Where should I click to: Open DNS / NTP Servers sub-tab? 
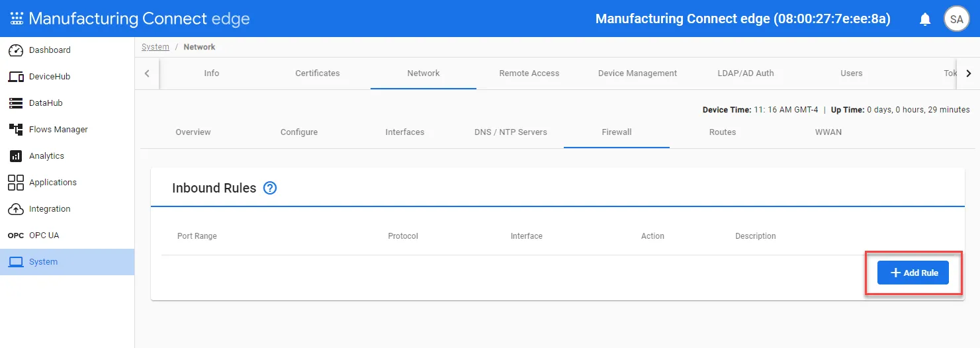tap(511, 132)
